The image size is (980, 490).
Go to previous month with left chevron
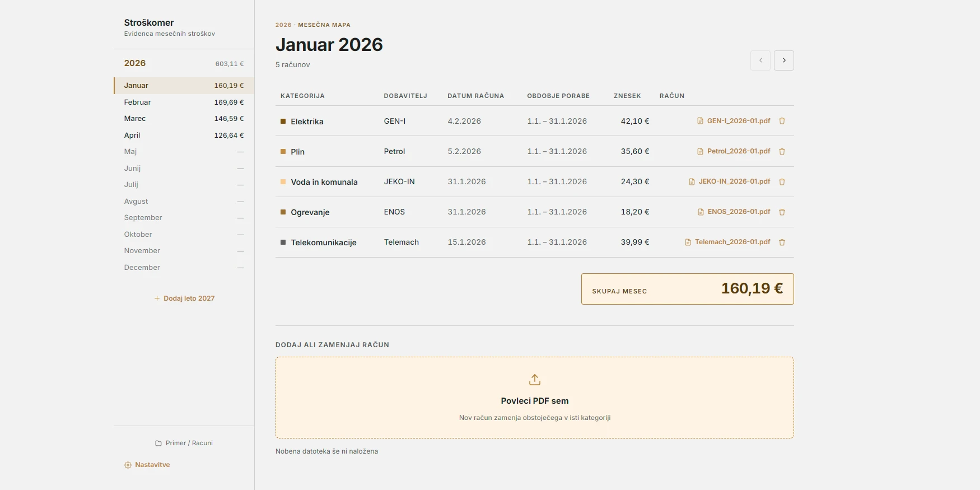tap(760, 60)
